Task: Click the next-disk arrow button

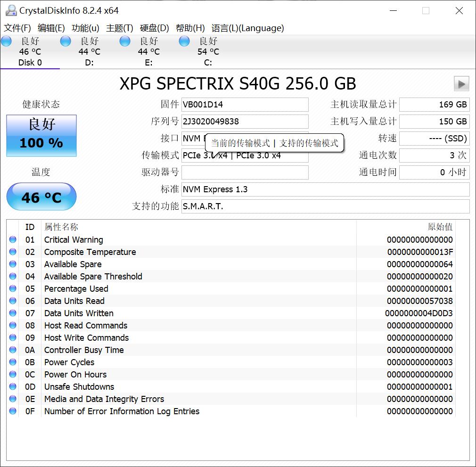Action: point(461,83)
